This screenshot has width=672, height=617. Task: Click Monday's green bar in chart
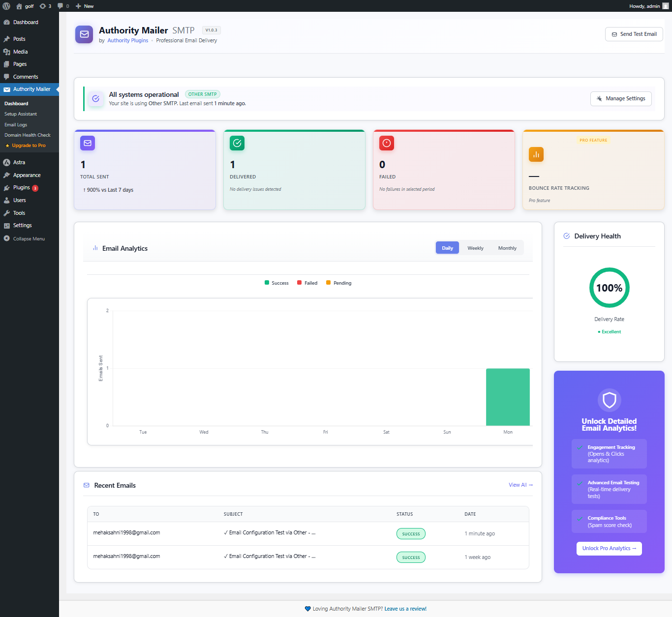click(508, 397)
